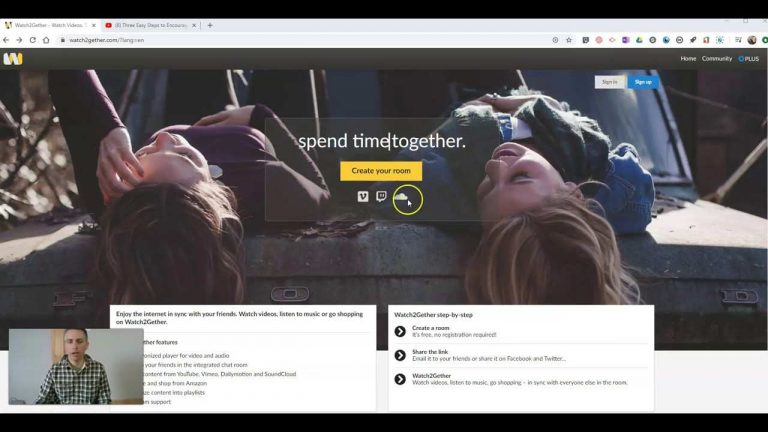Open the Community menu link
Image resolution: width=768 pixels, height=432 pixels.
pos(717,59)
